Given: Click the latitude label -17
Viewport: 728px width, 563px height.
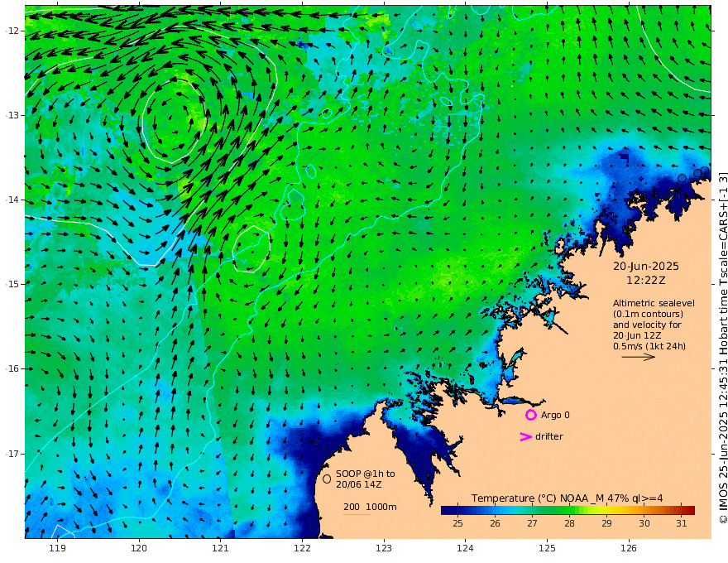Looking at the screenshot, I should point(12,454).
